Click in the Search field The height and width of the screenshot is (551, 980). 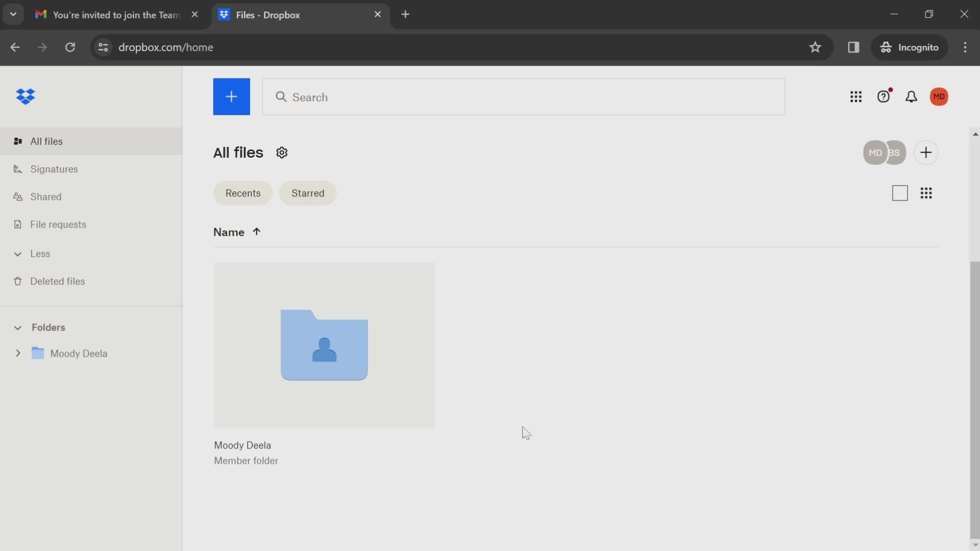coord(524,96)
